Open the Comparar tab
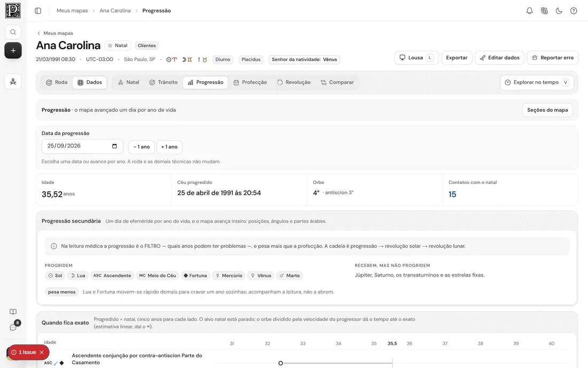This screenshot has height=368, width=588. pos(337,82)
